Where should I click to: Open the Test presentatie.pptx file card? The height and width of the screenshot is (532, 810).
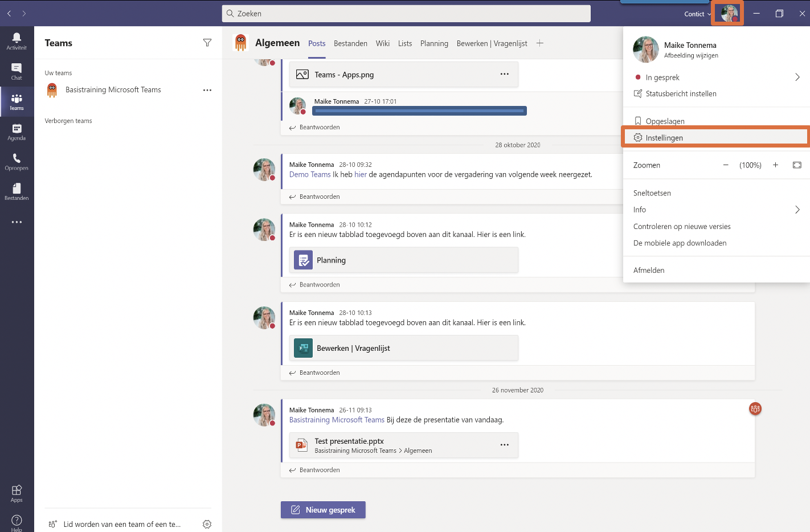click(x=404, y=445)
